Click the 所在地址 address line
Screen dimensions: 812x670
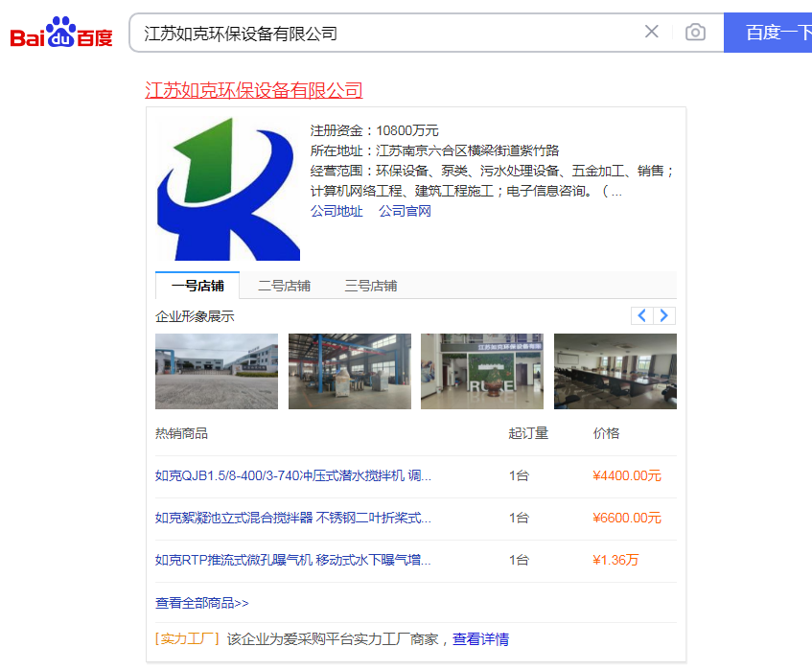click(x=434, y=150)
